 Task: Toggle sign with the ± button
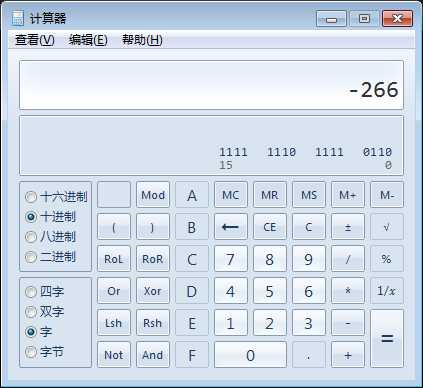pos(348,227)
